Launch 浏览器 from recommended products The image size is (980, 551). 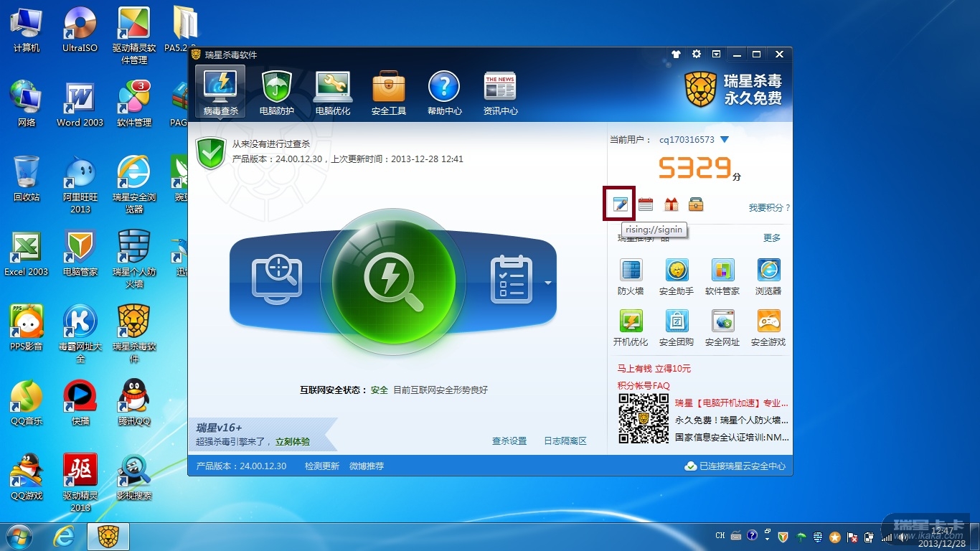coord(768,277)
